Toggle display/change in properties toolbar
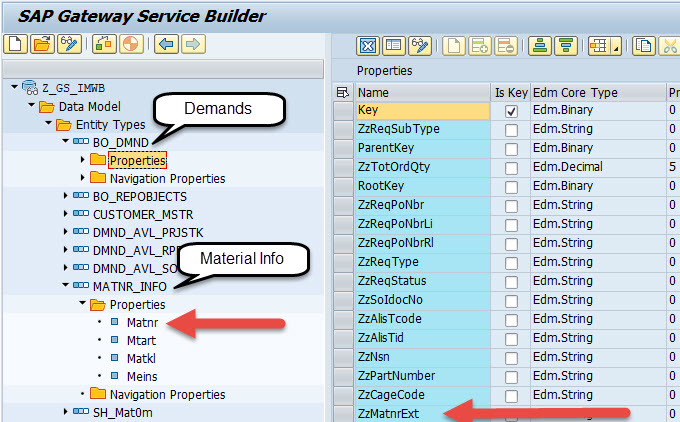680x422 pixels. (420, 46)
